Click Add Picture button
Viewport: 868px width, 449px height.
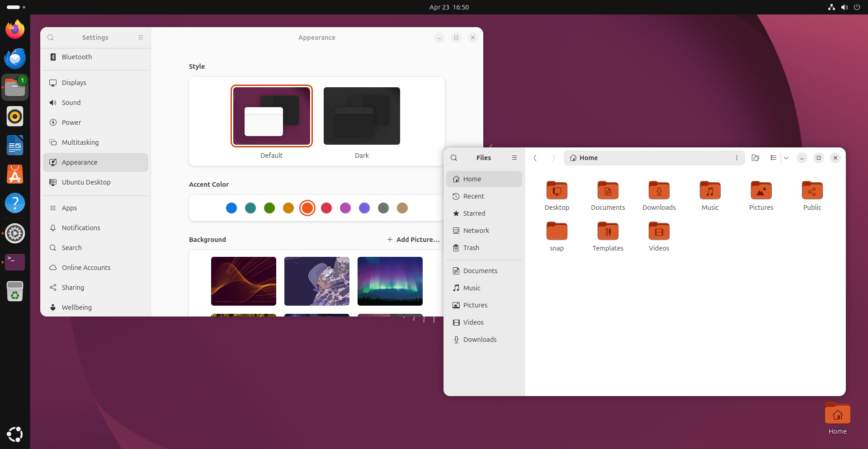coord(413,240)
